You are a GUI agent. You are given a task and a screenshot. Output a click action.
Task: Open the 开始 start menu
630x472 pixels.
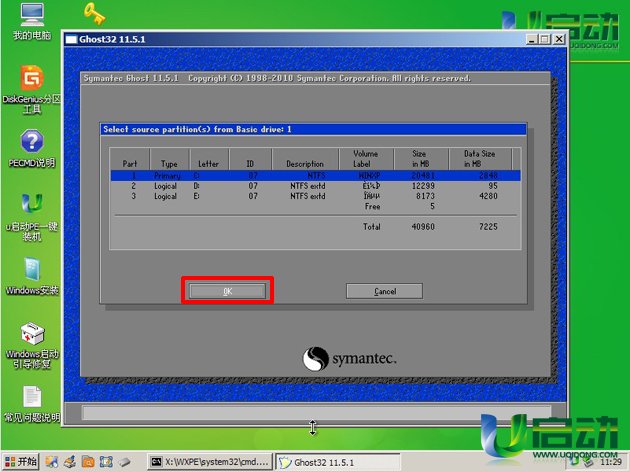[20, 462]
